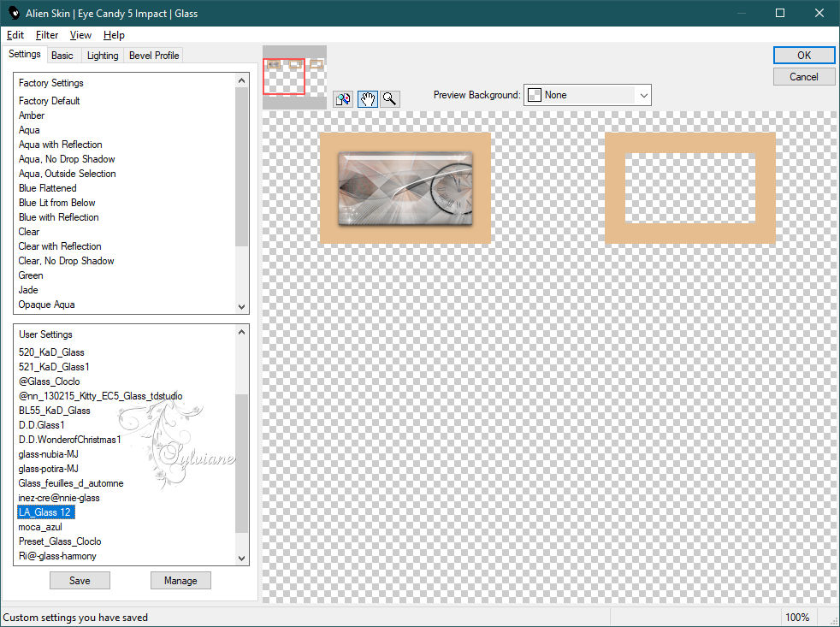The image size is (840, 627).
Task: Click the 100% zoom level in status bar
Action: 797,618
